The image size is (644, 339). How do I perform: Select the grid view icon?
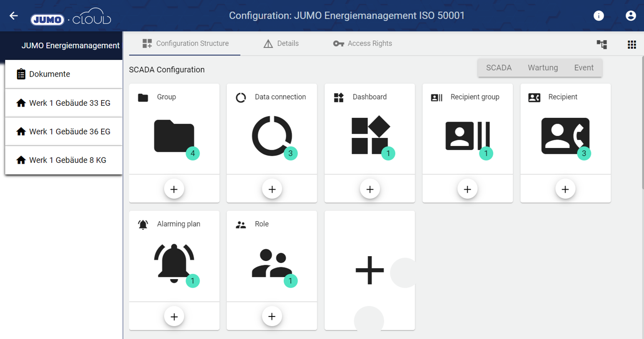(632, 45)
